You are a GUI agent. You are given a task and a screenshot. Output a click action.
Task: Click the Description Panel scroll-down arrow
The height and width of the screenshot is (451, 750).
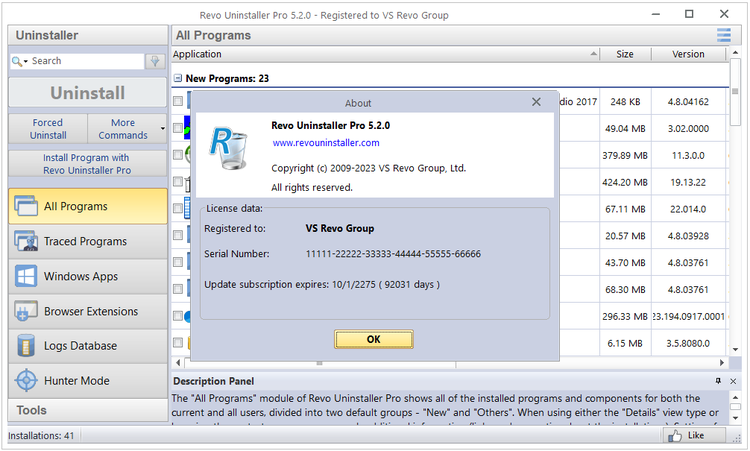coord(735,418)
